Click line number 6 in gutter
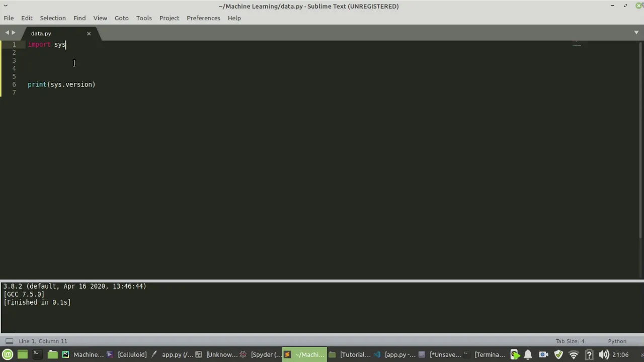 coord(14,84)
